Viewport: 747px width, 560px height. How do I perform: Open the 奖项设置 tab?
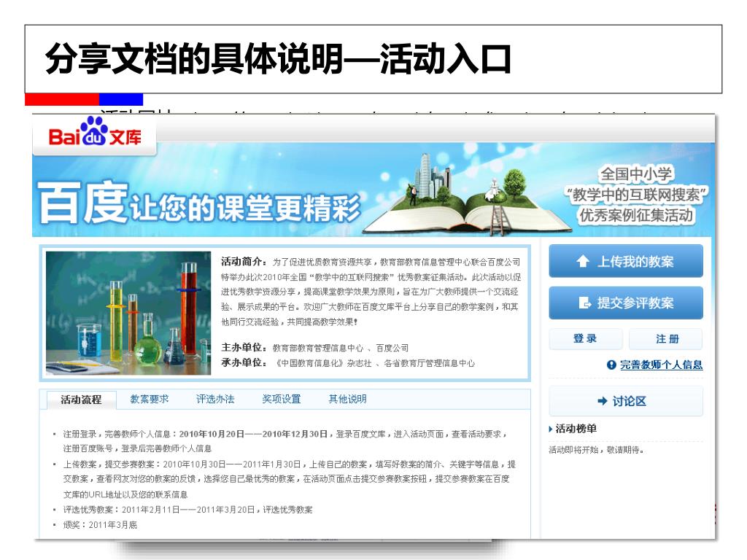point(282,399)
